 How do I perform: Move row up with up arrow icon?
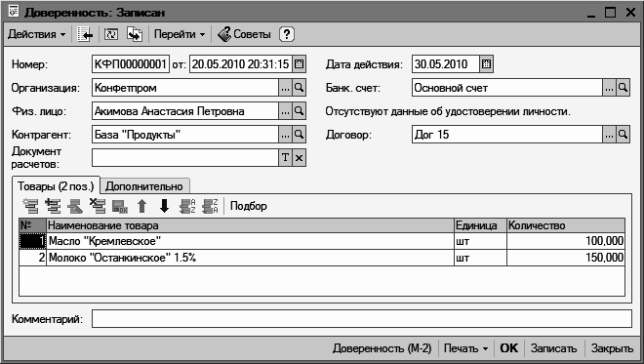(x=141, y=206)
